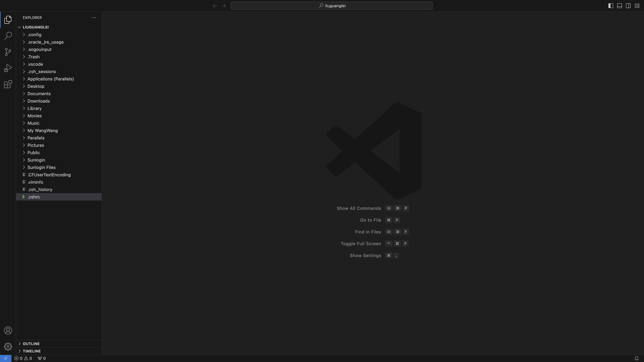Expand the OUTLINE section

[x=31, y=344]
